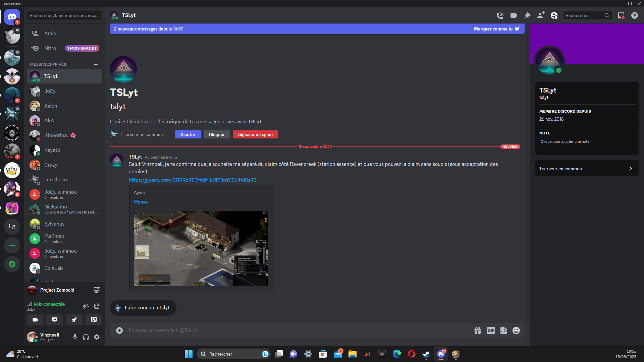Open conversation with Kayato
Image resolution: width=644 pixels, height=362 pixels.
pyautogui.click(x=64, y=150)
